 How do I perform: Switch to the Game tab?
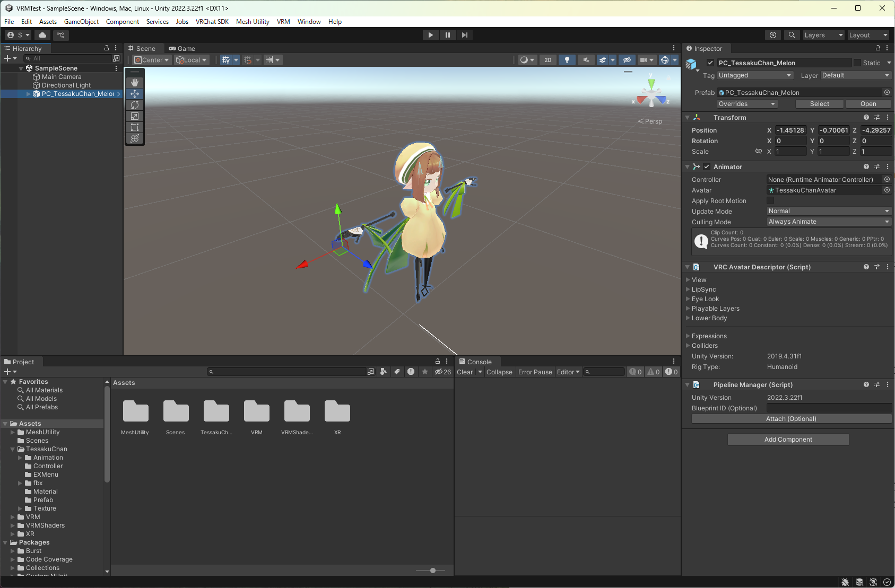tap(182, 48)
